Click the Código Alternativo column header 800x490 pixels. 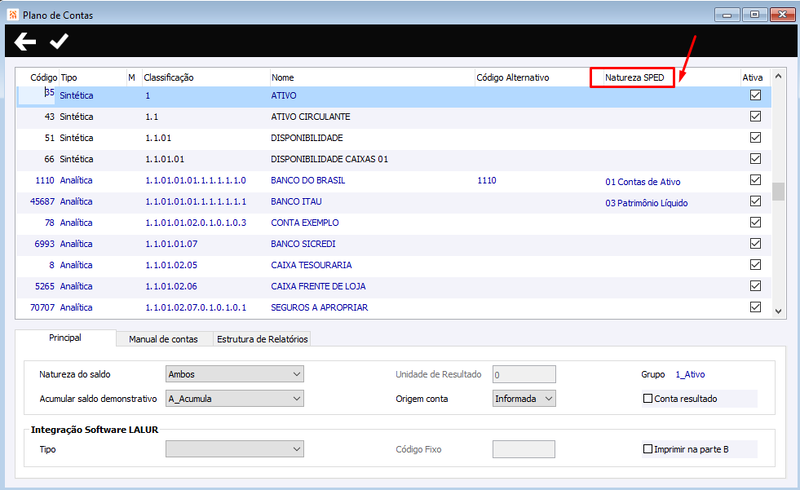click(513, 78)
